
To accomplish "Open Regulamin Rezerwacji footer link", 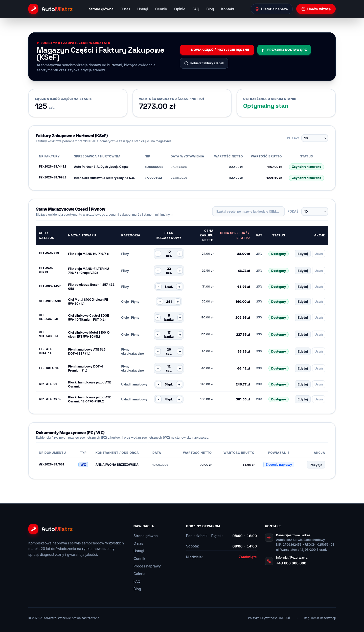I will pyautogui.click(x=320, y=618).
